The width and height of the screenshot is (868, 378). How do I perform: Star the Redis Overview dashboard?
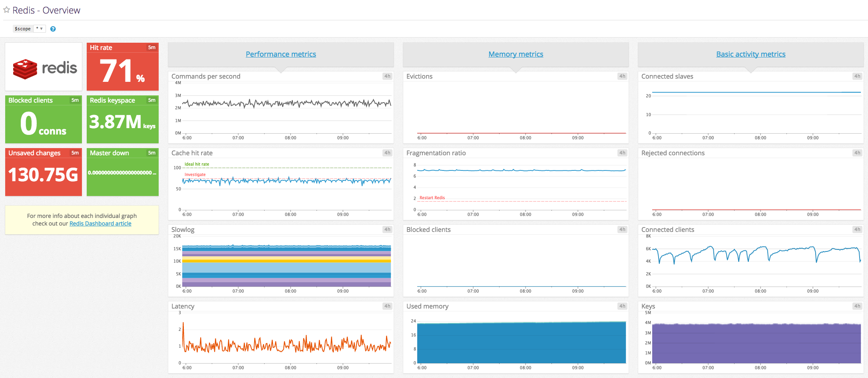click(x=6, y=10)
